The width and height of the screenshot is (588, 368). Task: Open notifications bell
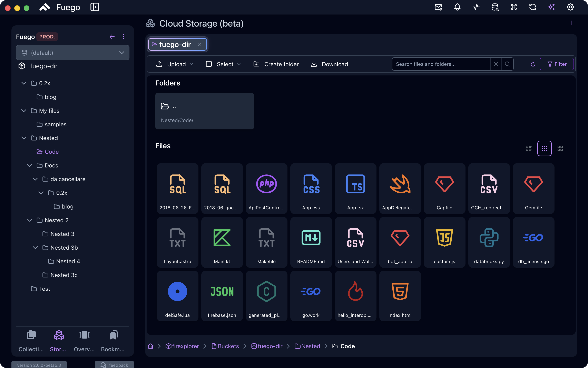click(x=457, y=7)
